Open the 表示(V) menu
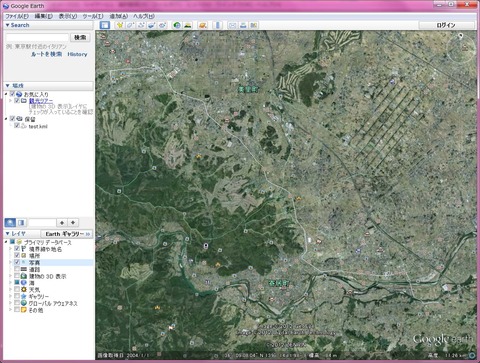 point(68,16)
